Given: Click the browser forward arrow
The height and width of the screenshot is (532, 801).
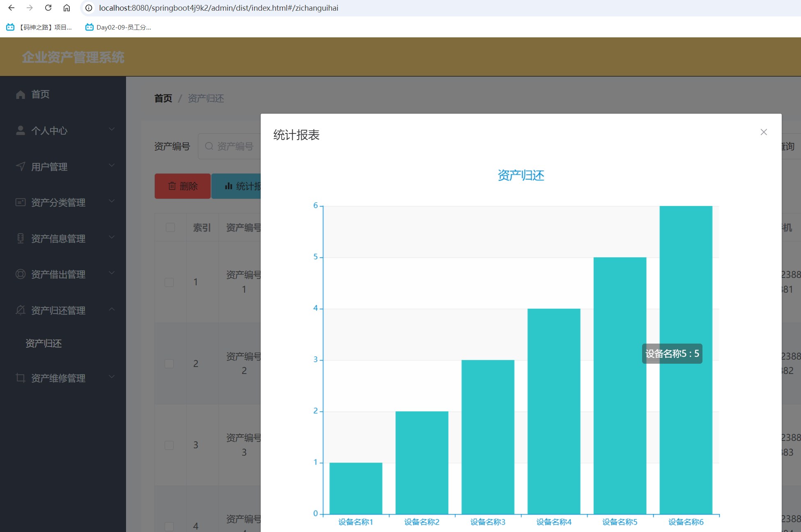Looking at the screenshot, I should click(30, 8).
